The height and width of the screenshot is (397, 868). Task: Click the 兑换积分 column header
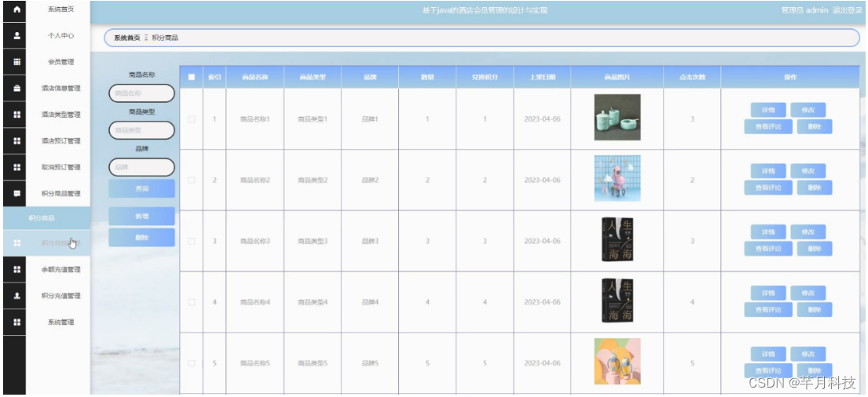485,78
